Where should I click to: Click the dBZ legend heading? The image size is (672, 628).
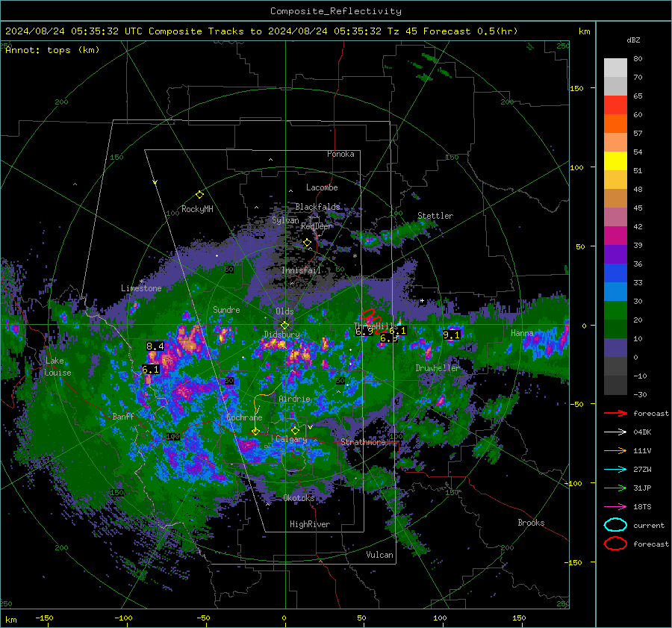coord(633,40)
